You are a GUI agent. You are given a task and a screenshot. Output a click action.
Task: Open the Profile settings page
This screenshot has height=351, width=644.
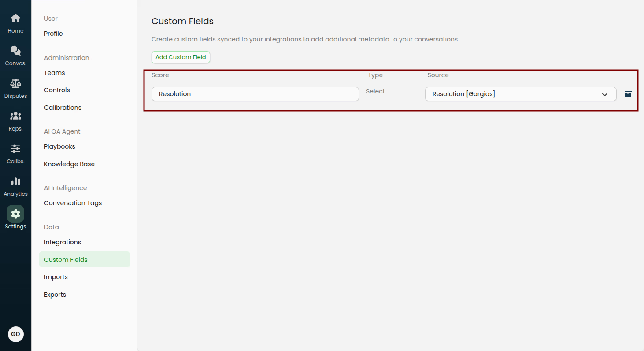point(53,34)
